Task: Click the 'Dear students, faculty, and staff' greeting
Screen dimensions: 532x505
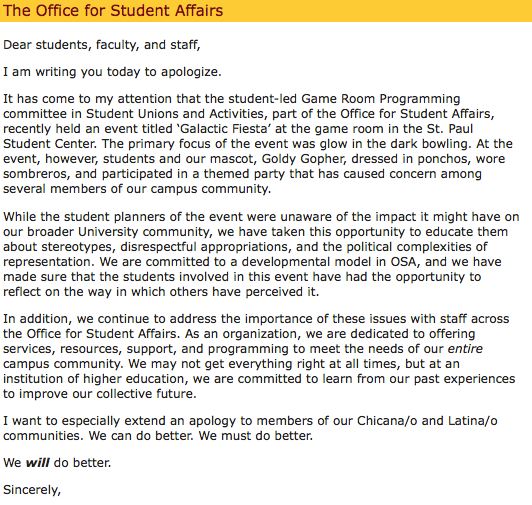Action: [101, 45]
